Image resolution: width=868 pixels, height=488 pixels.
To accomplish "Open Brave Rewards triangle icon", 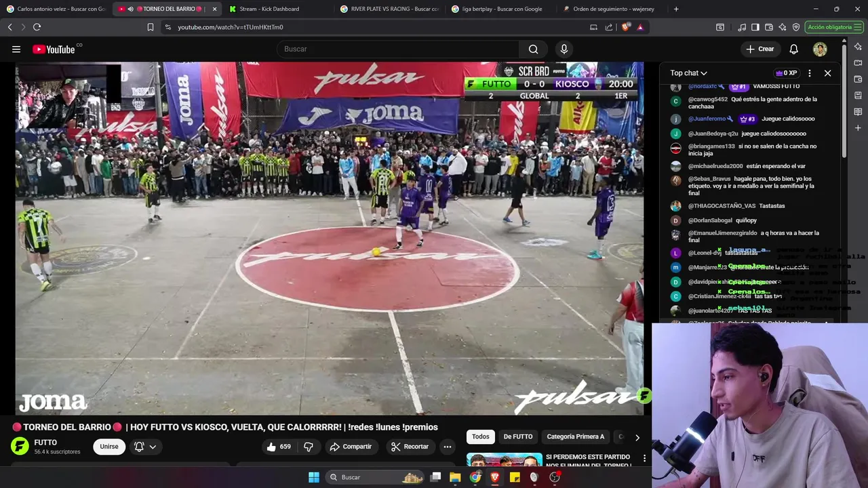I will tap(640, 27).
